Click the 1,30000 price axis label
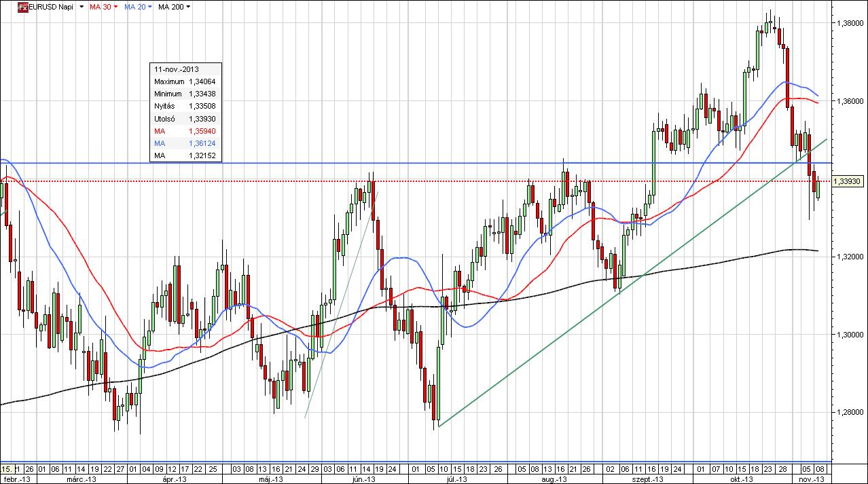The height and width of the screenshot is (484, 868). [x=851, y=335]
